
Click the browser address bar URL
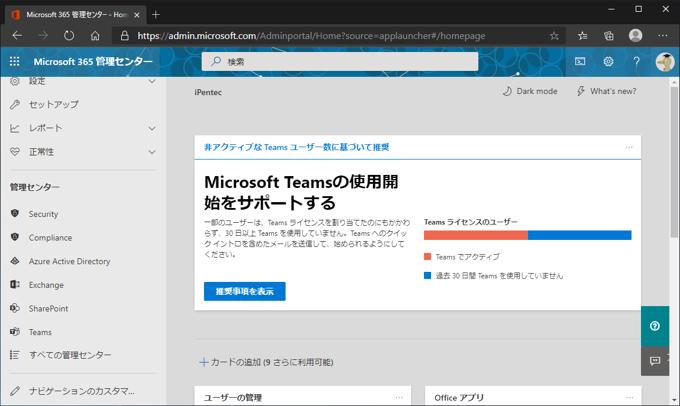311,36
